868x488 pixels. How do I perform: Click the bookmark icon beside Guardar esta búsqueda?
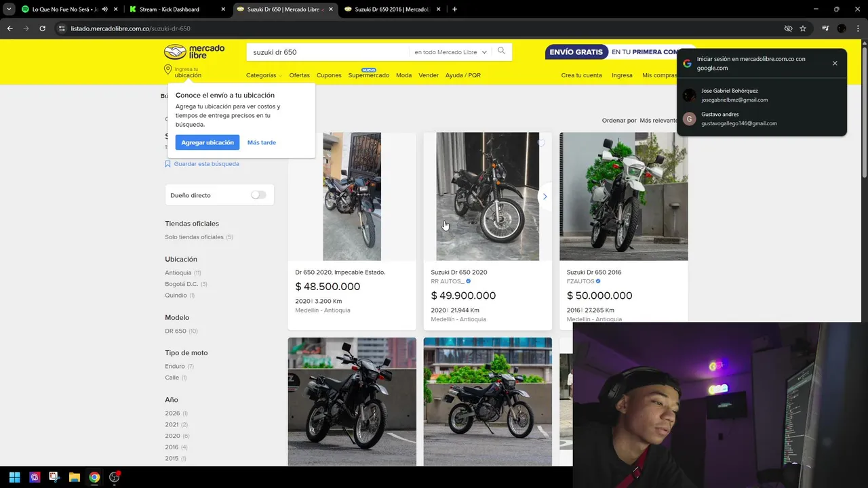coord(167,164)
